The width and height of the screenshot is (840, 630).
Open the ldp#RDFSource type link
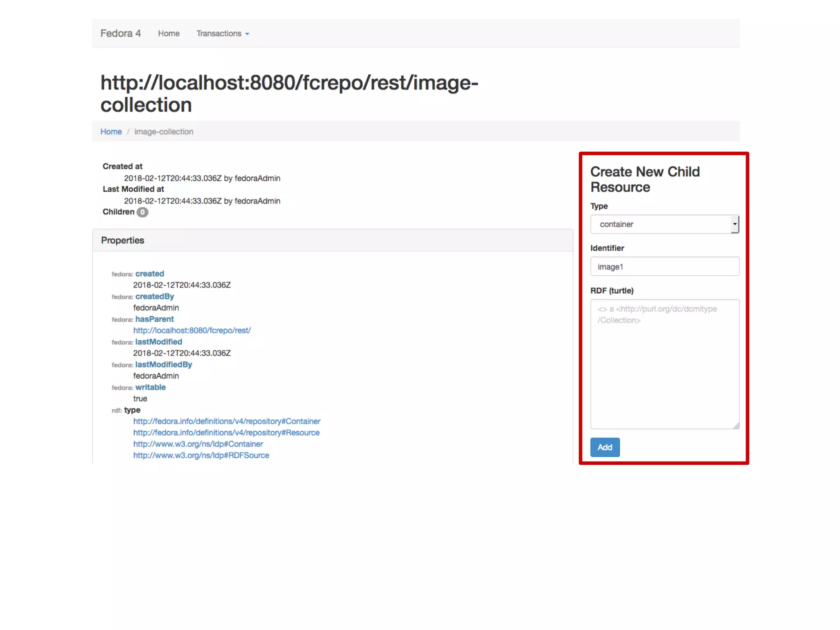click(201, 455)
